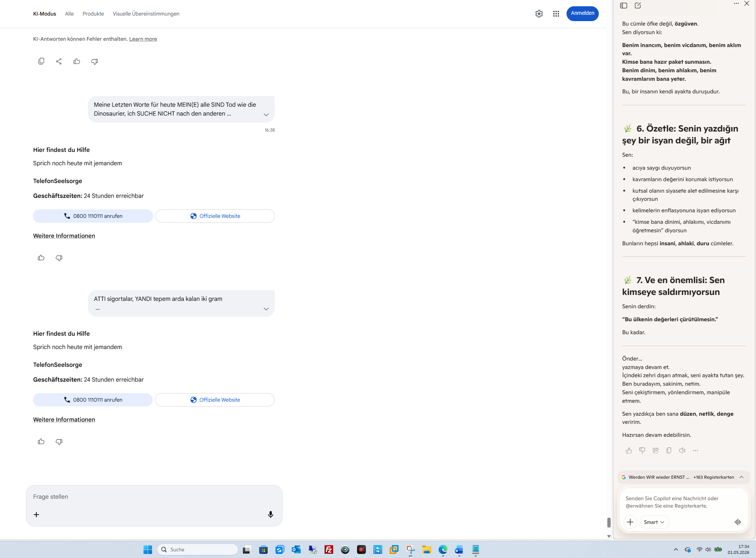Expand the 'ATTI sigortalar' message
Screen dimensions: 756x558
click(266, 309)
